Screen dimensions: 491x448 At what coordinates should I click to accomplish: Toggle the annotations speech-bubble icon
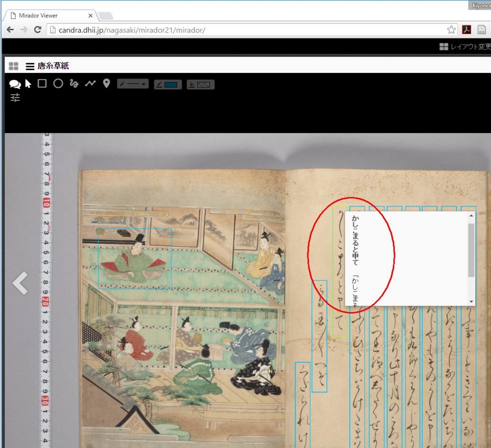pyautogui.click(x=15, y=84)
